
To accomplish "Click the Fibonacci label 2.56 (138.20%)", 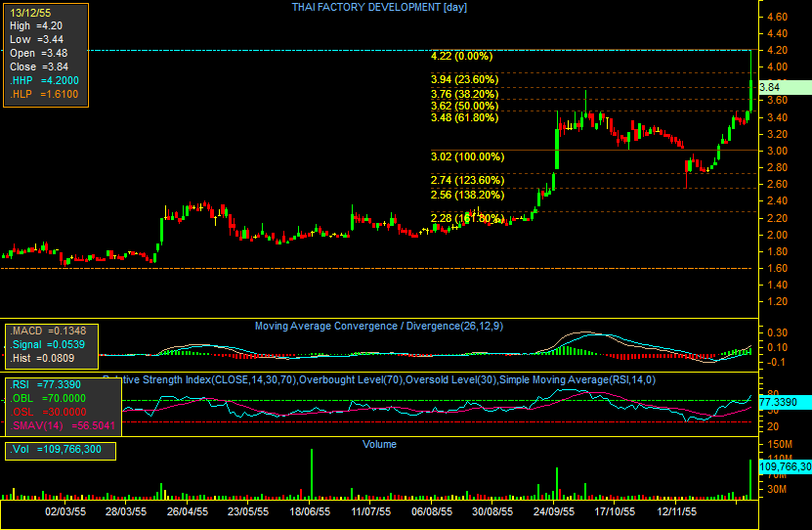I will click(x=467, y=195).
